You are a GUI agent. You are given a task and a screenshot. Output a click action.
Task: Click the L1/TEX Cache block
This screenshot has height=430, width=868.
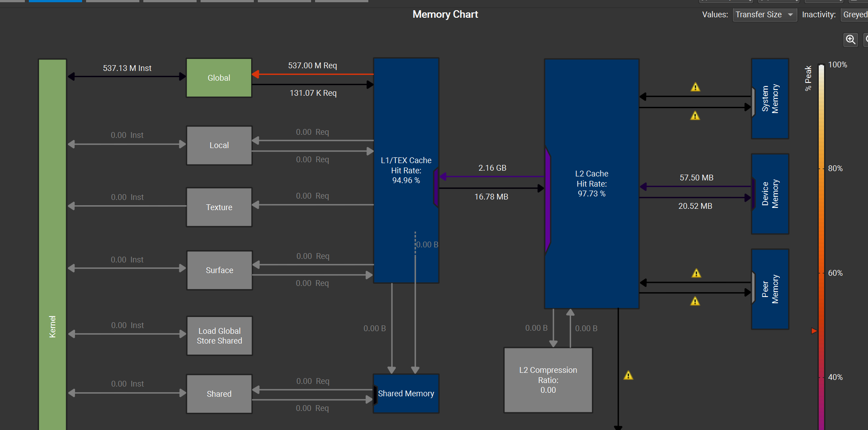tap(406, 170)
